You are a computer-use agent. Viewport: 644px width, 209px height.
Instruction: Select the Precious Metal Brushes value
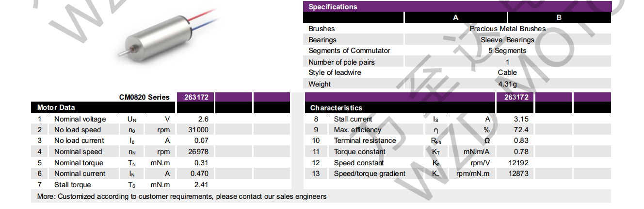507,29
